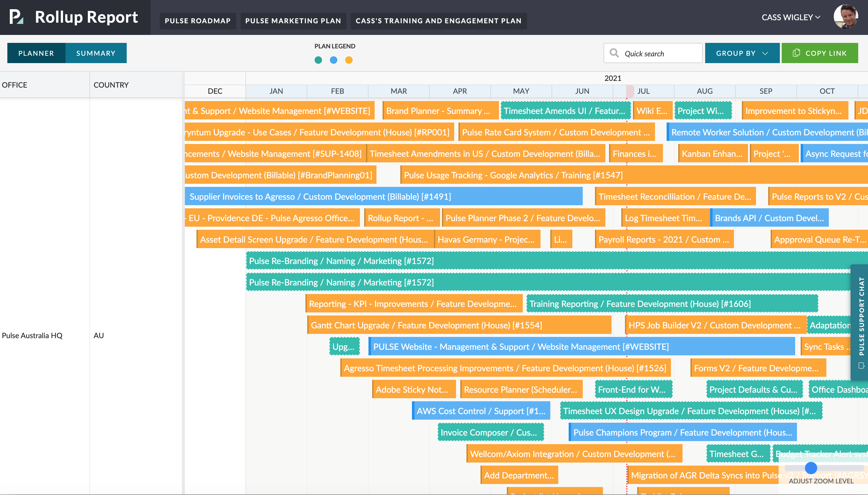Open Timesheet Amends UI bar
The height and width of the screenshot is (495, 868).
566,111
